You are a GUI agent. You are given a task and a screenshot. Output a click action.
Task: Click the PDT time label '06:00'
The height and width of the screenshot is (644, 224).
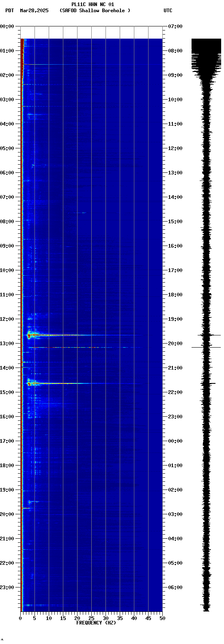point(7,173)
